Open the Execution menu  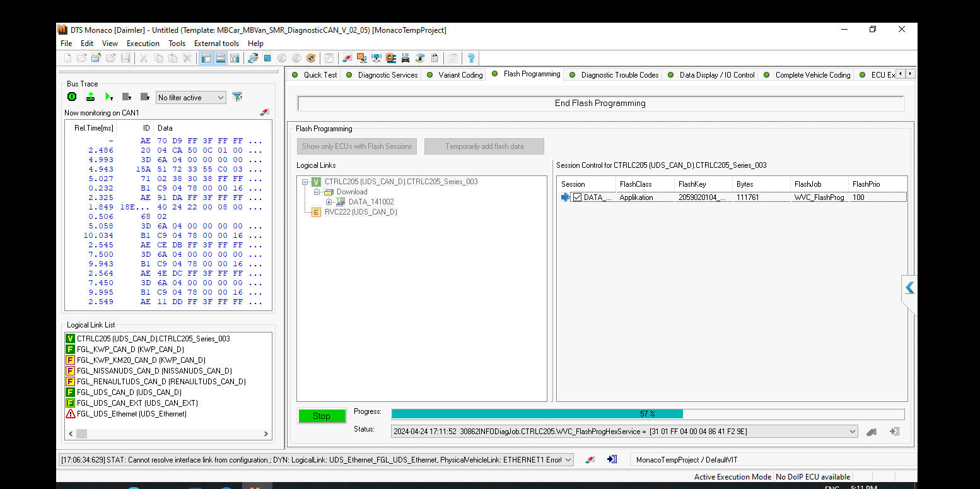tap(143, 44)
